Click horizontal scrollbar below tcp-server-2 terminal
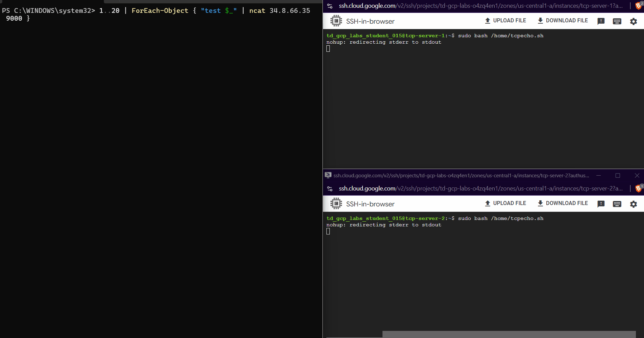644x338 pixels. (509, 334)
